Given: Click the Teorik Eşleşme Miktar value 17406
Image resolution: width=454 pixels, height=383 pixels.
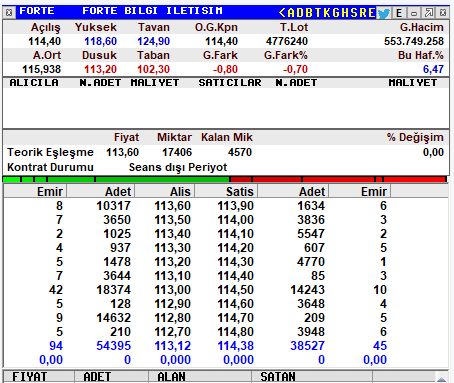Looking at the screenshot, I should [177, 152].
